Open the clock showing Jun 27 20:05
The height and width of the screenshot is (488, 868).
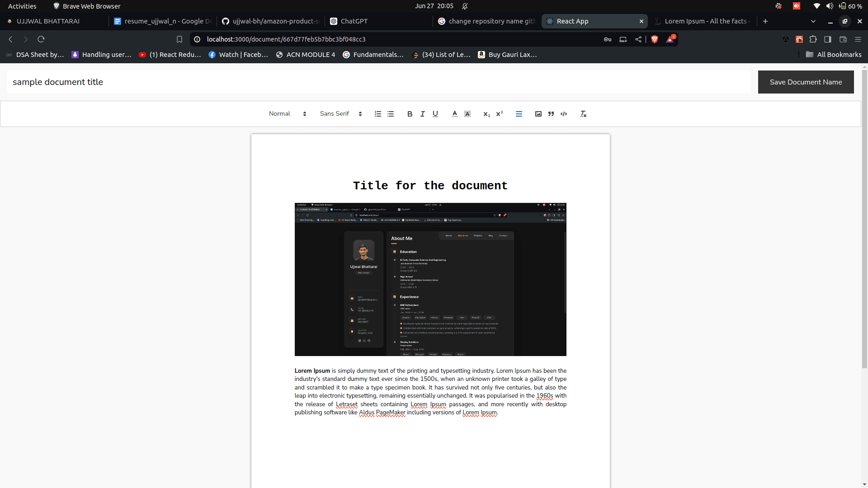coord(434,6)
